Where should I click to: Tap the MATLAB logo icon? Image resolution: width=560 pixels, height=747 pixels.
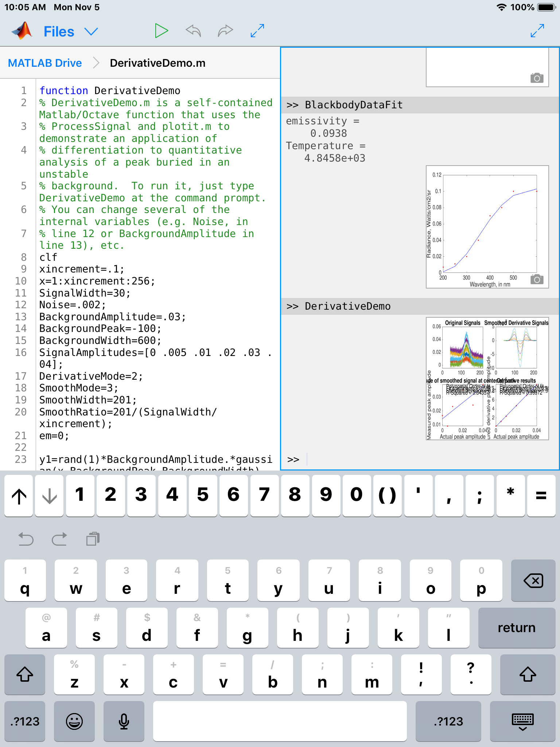(22, 31)
